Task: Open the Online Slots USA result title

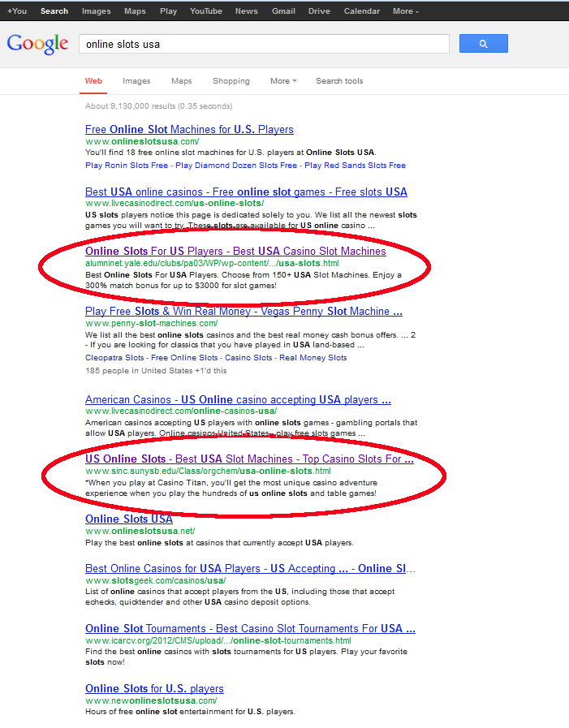Action: coord(129,519)
